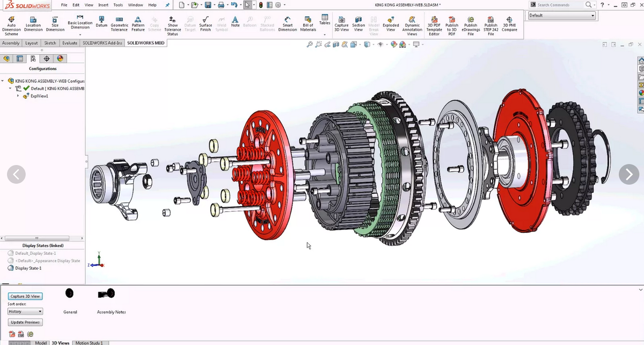Expand the Basic Location Dimension dropdown arrow
Screen dimensions: 644x345
80,34
